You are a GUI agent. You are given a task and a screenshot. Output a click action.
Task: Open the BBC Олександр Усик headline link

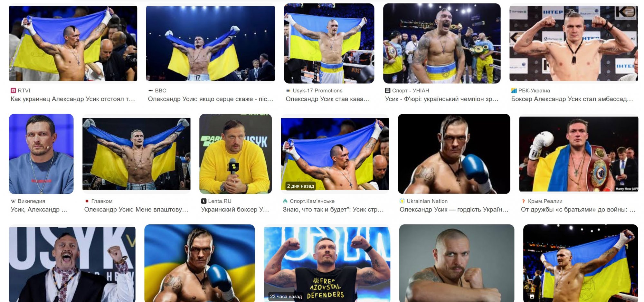point(211,99)
